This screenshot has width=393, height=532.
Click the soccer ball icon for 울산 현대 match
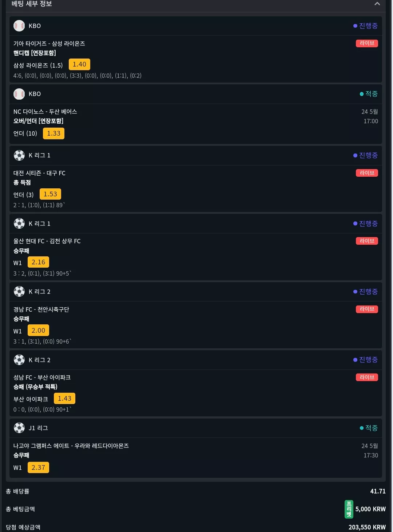tap(19, 223)
